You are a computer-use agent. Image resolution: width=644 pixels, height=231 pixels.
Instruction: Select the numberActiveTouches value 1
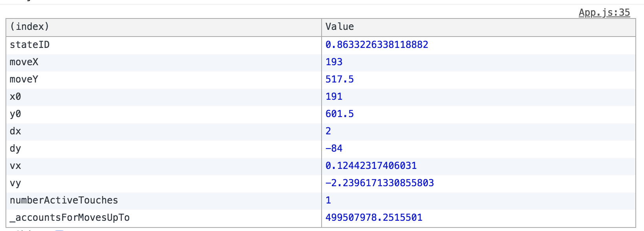(x=328, y=200)
